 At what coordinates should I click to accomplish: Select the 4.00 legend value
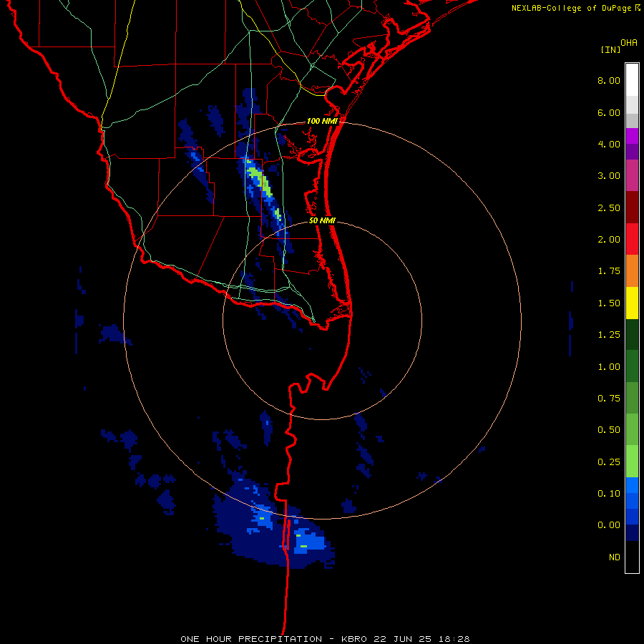pyautogui.click(x=609, y=144)
